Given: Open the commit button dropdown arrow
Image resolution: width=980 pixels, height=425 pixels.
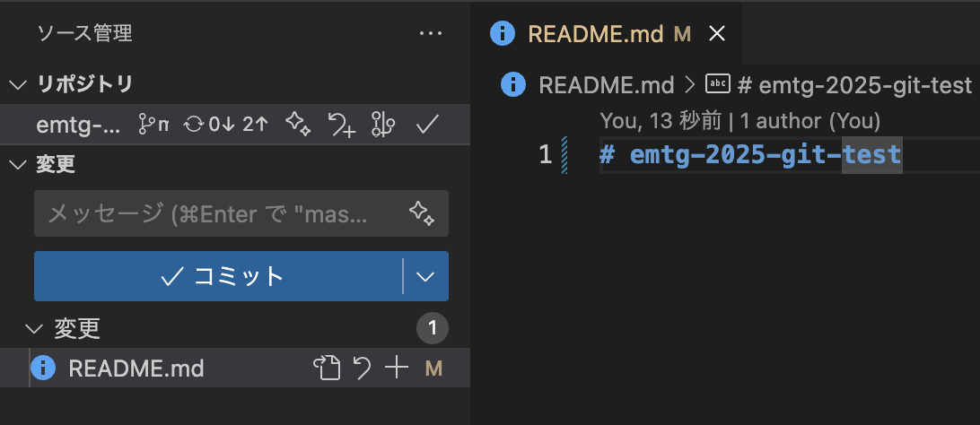Looking at the screenshot, I should 425,276.
